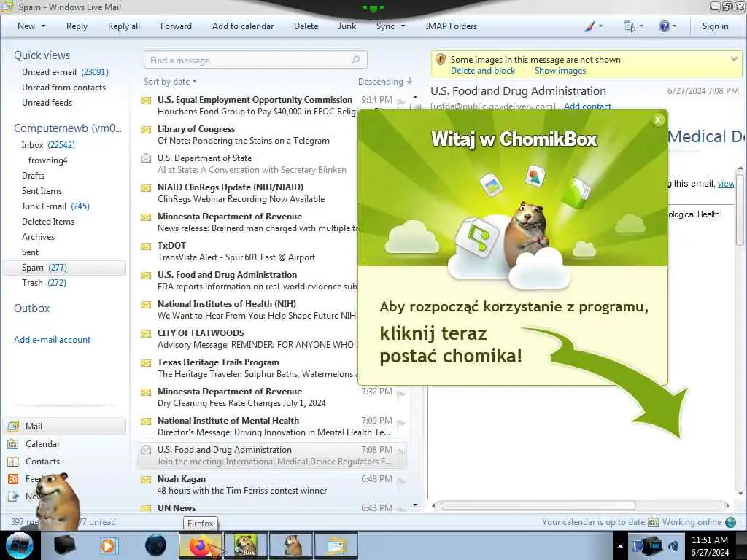Open dropdown arrow next to paintbrush icon
747x560 pixels.
tap(600, 26)
